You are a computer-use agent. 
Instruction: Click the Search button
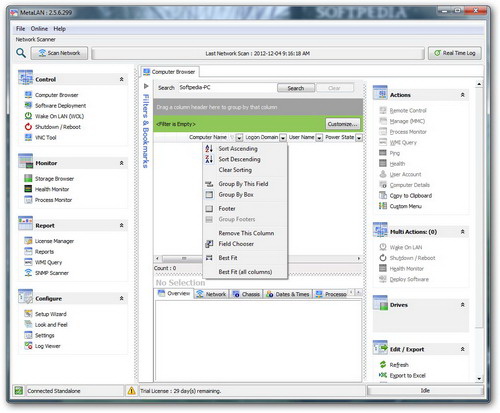click(x=296, y=88)
